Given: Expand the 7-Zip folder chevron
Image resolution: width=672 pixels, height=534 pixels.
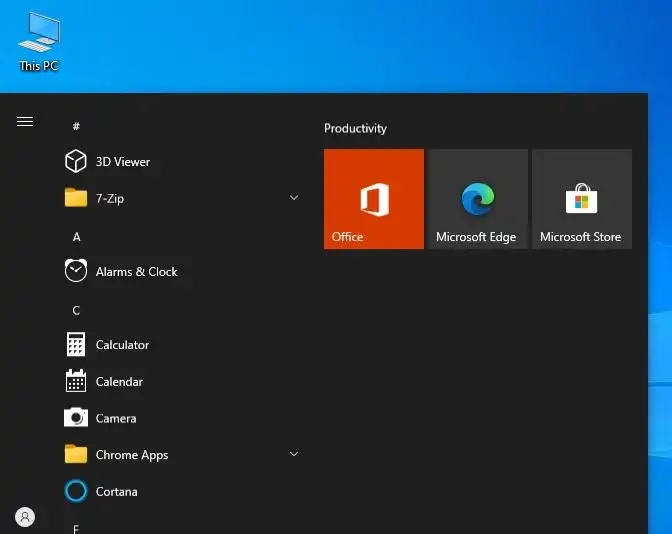Looking at the screenshot, I should click(294, 198).
